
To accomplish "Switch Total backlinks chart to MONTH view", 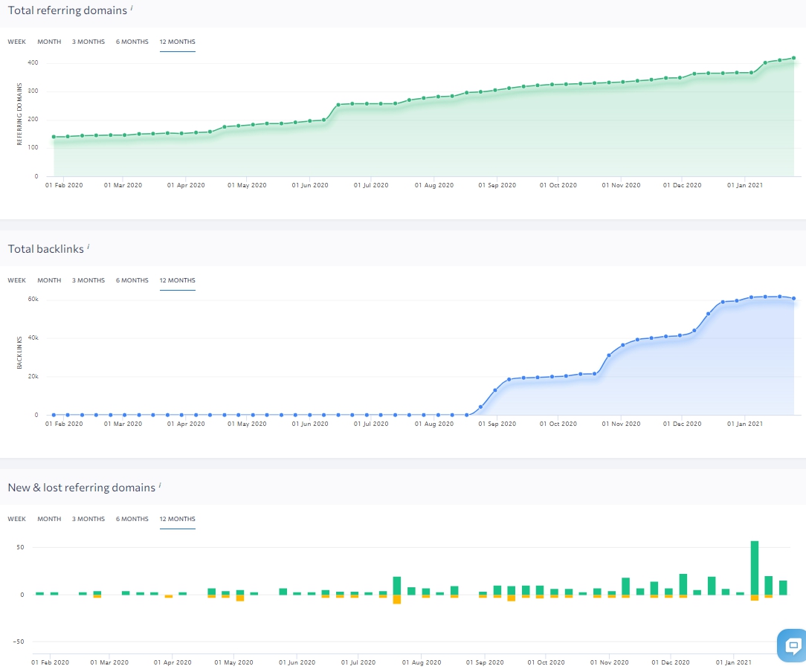I will [x=49, y=280].
